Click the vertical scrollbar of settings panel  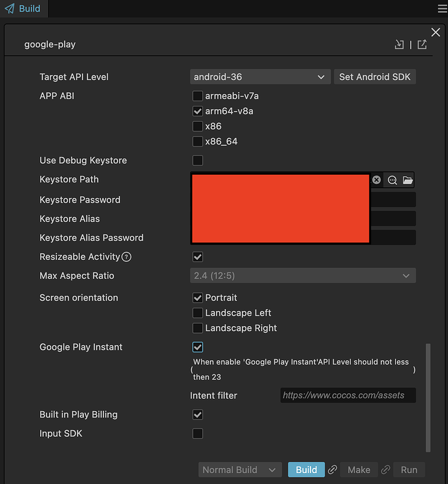428,398
